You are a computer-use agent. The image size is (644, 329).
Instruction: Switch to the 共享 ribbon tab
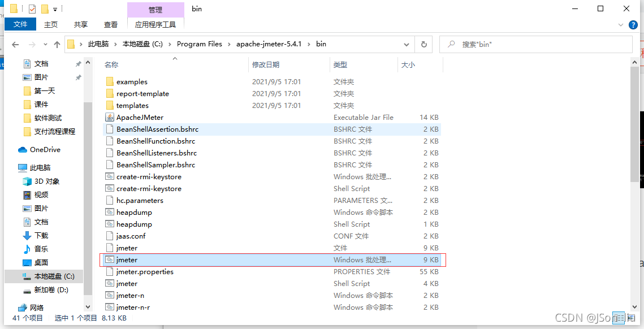click(80, 25)
